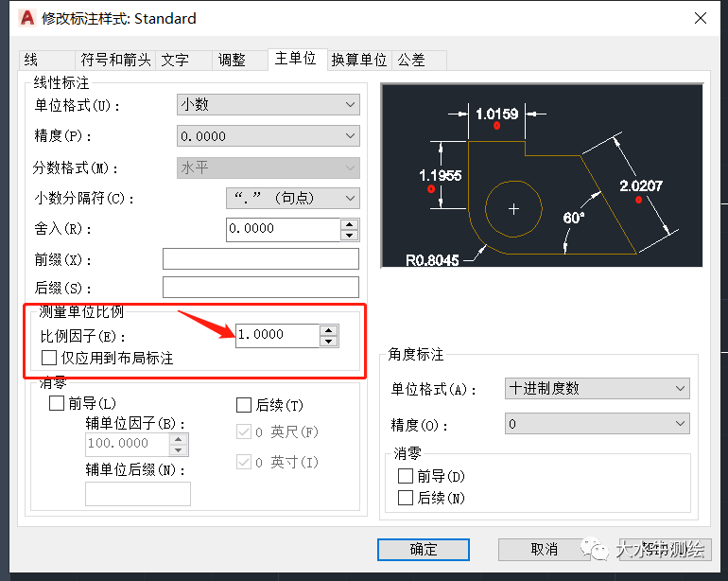Open the 换算单位 tab

coord(359,60)
